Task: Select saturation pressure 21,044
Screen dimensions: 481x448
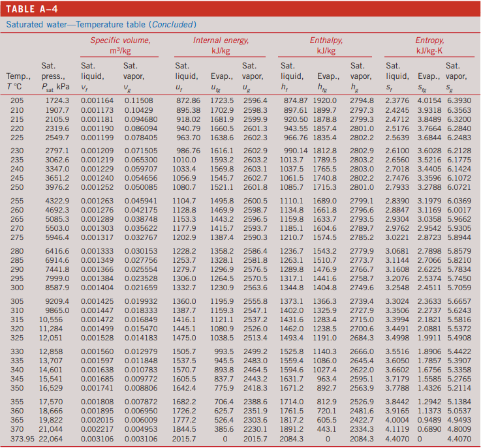Action: [x=51, y=429]
